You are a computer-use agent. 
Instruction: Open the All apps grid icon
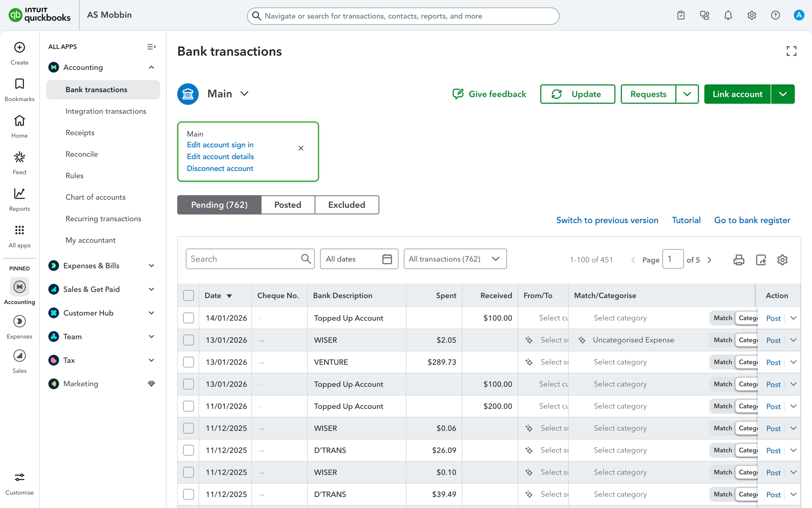(19, 230)
